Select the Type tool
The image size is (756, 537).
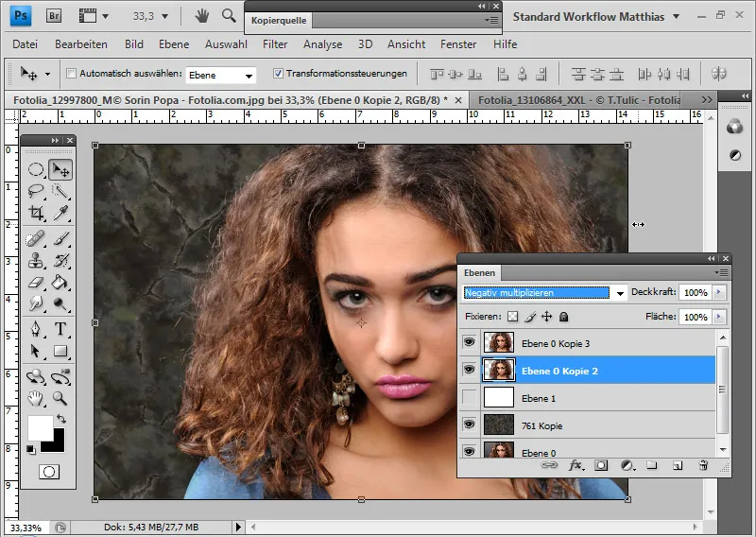pyautogui.click(x=60, y=329)
